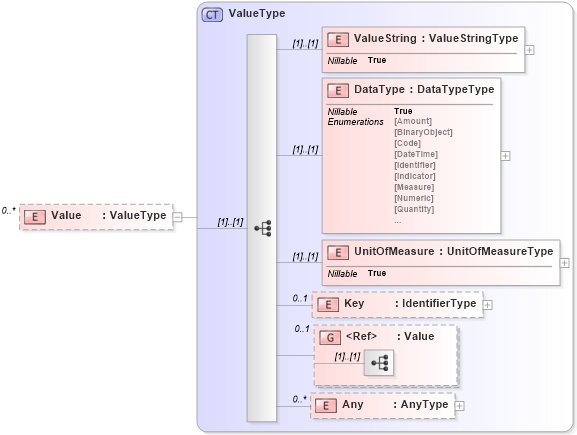Image resolution: width=577 pixels, height=435 pixels.
Task: Expand the DataType element
Action: point(505,156)
